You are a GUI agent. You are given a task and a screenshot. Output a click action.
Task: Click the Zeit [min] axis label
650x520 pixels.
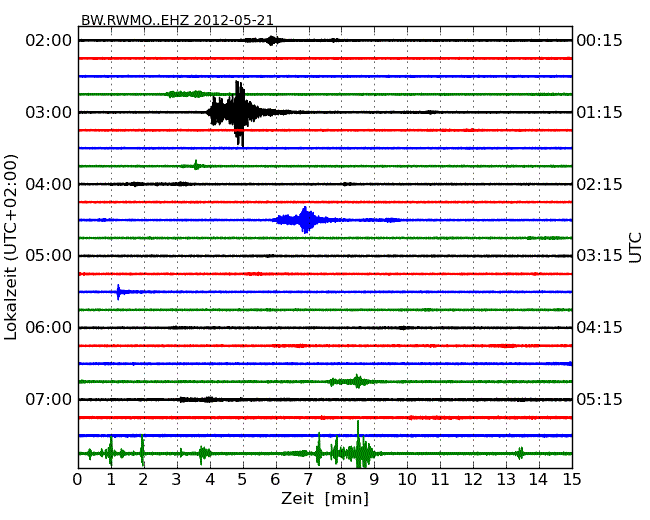point(325,498)
